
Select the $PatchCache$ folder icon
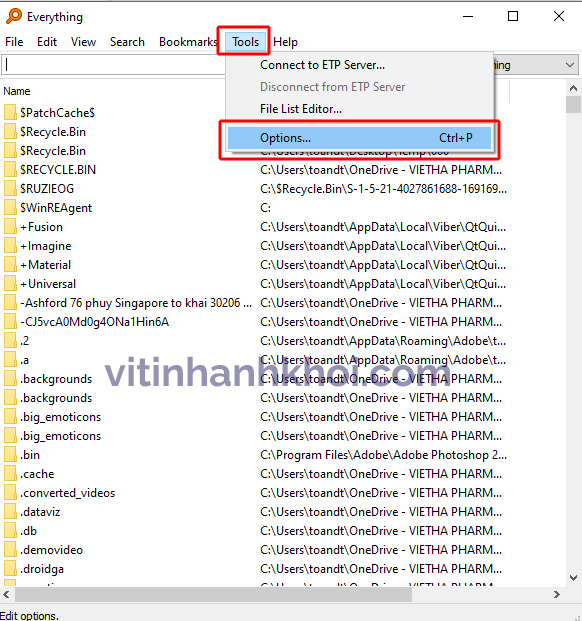tap(10, 112)
